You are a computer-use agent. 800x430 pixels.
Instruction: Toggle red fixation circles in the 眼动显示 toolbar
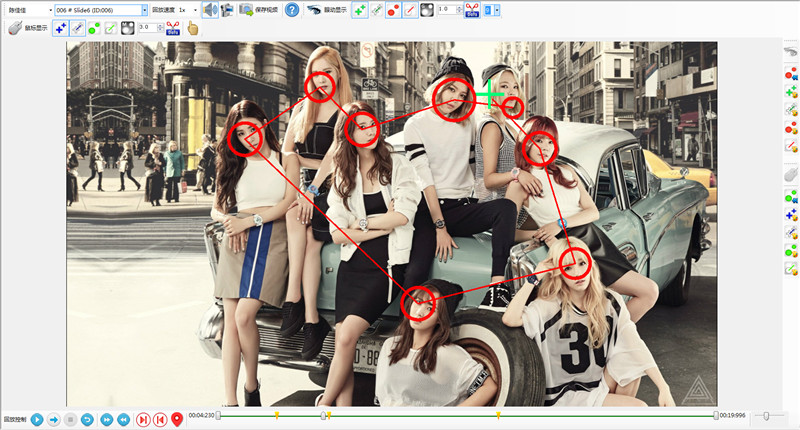pyautogui.click(x=393, y=10)
